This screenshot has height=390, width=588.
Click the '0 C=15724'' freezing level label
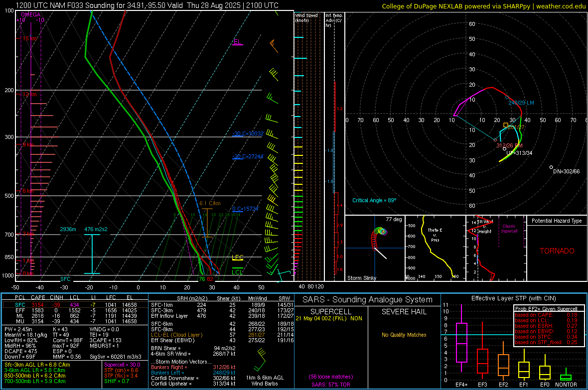tap(245, 209)
